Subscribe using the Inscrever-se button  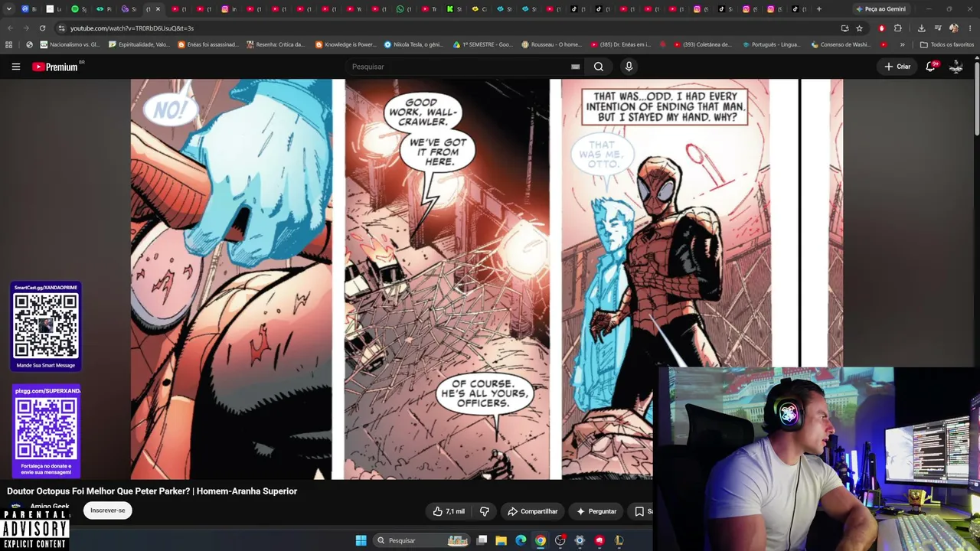pos(108,510)
